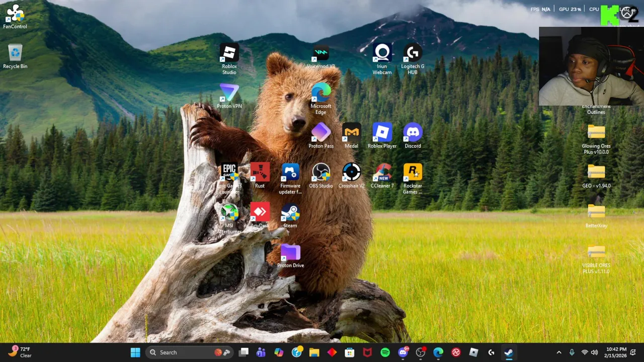Launch the Rockstar Games shortcut on the desktop
644x362 pixels.
(x=413, y=178)
